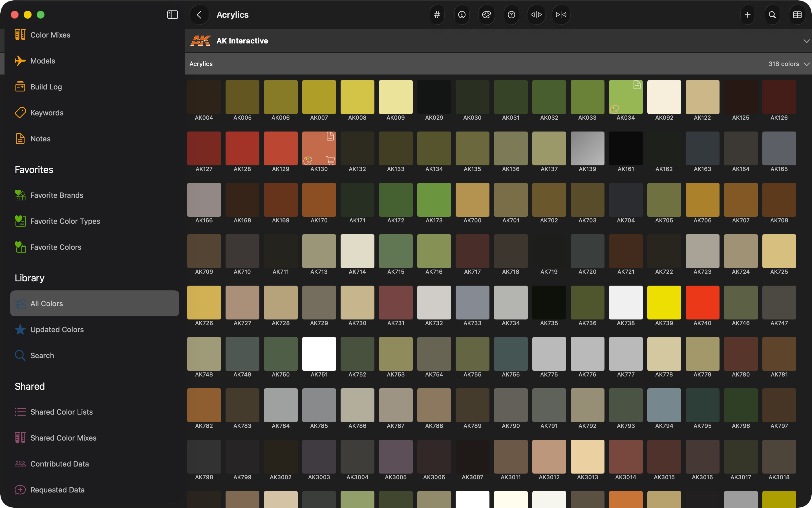Select the AK3005 purple-grey swatch

pos(396,457)
